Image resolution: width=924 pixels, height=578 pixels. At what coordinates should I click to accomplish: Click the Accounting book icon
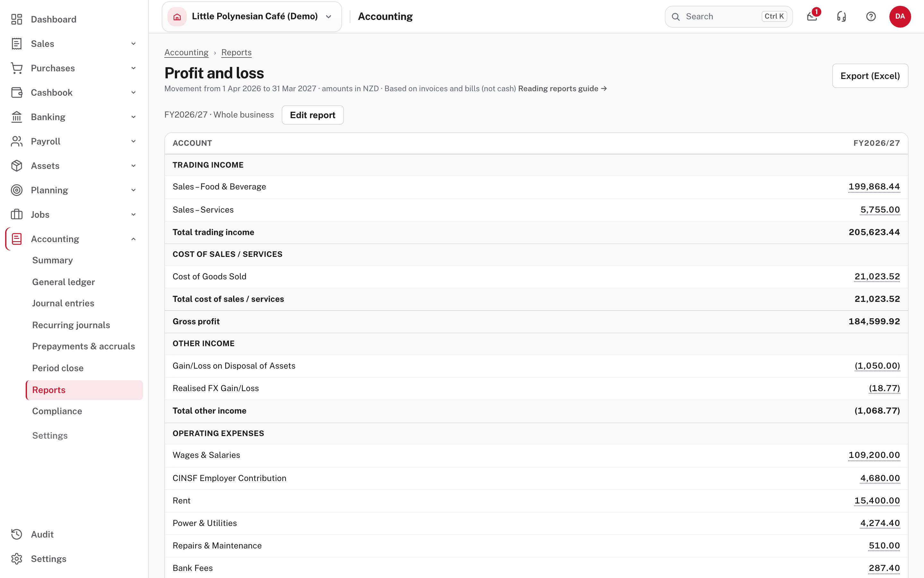(x=17, y=239)
